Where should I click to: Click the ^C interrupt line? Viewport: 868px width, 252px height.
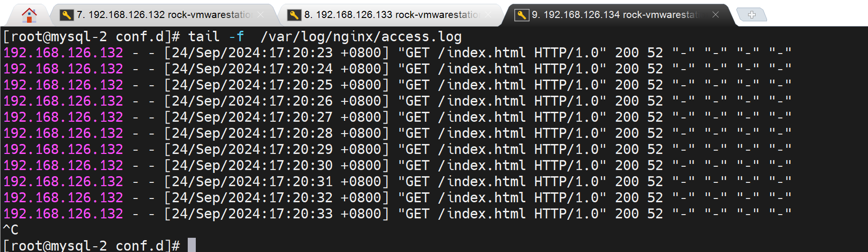coord(11,230)
